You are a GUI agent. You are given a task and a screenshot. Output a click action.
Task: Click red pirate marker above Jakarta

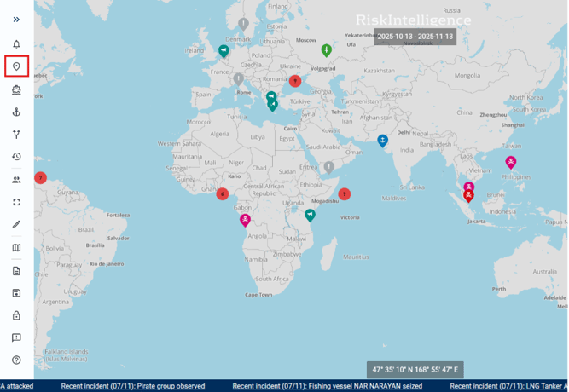pos(468,196)
